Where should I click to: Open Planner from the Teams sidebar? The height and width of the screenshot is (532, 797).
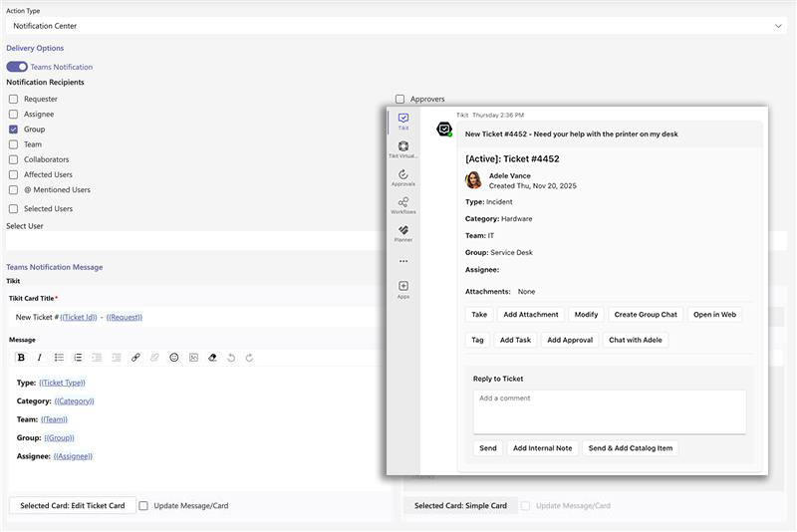[x=402, y=233]
